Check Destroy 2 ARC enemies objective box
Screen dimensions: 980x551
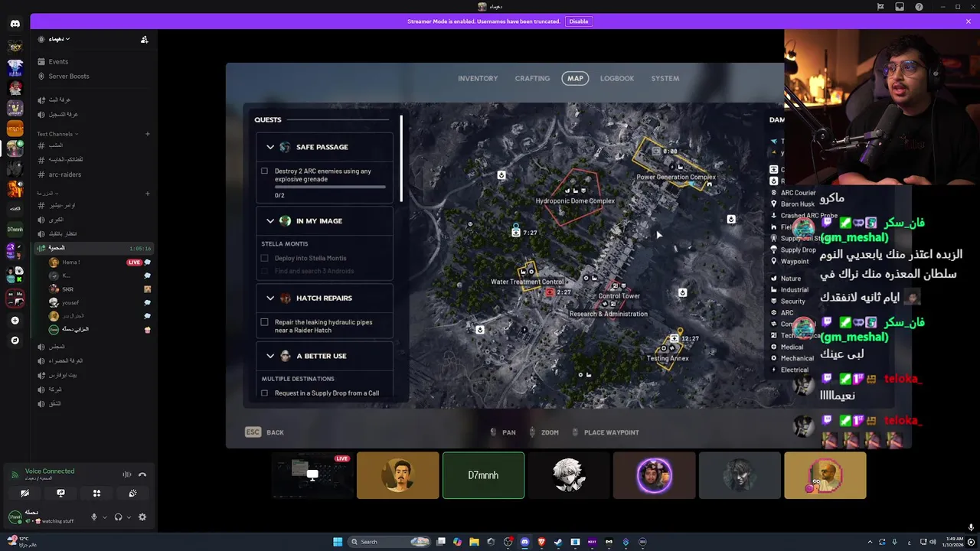pyautogui.click(x=265, y=171)
